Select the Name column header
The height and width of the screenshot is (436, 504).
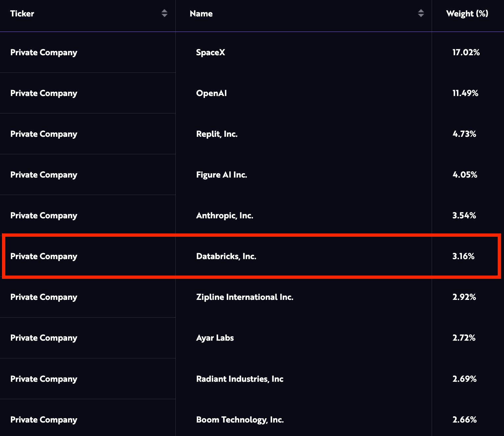tap(201, 13)
